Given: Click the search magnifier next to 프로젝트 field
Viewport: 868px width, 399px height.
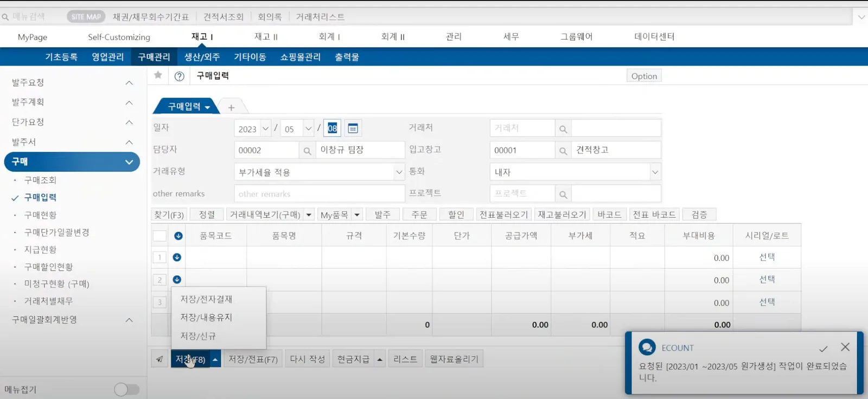Looking at the screenshot, I should pyautogui.click(x=563, y=194).
